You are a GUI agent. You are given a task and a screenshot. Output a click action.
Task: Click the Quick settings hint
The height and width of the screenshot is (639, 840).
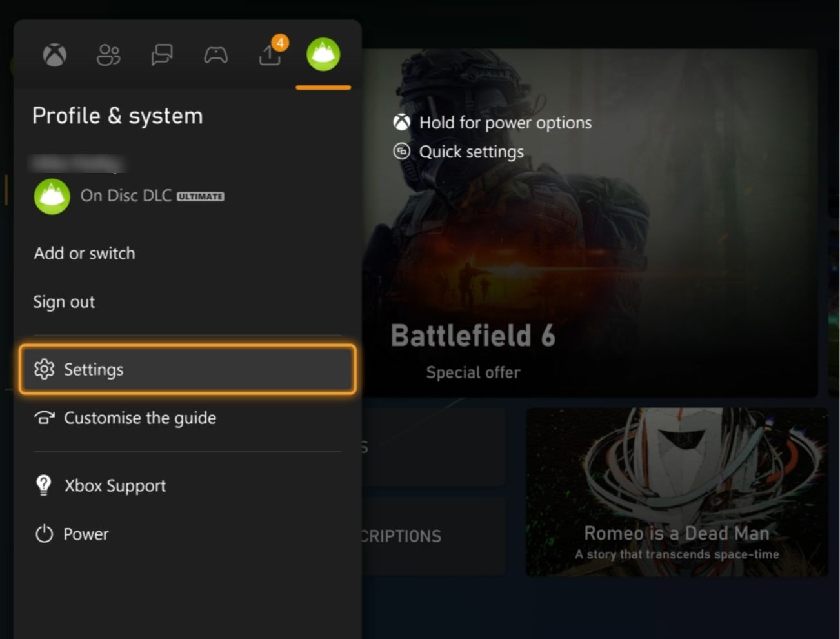click(x=472, y=152)
